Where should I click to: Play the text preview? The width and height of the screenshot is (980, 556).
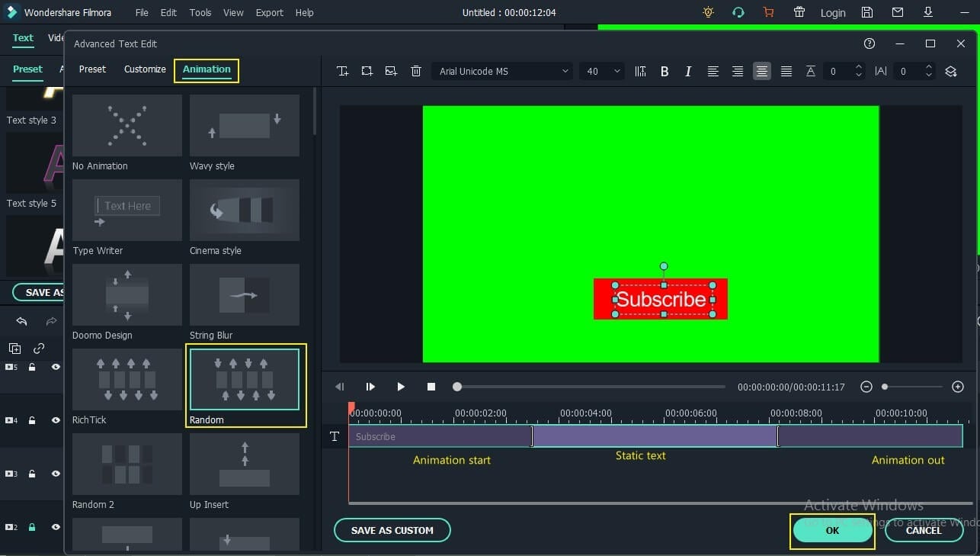[x=401, y=387]
